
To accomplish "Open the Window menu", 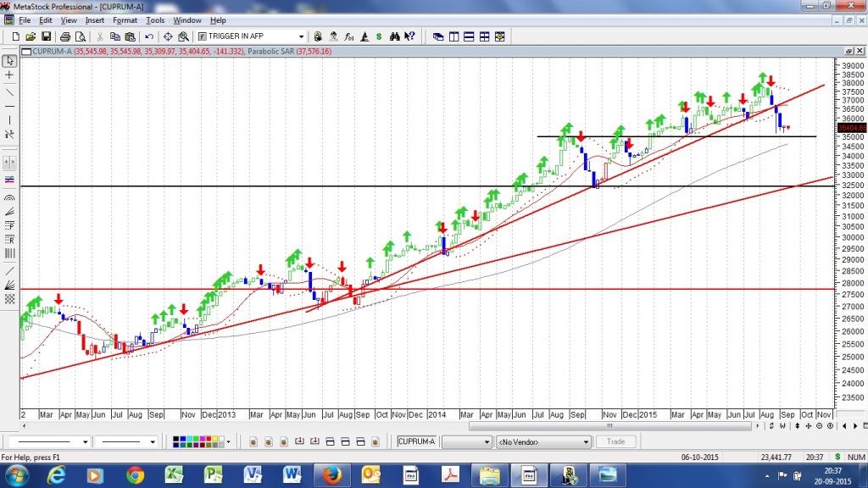I will 187,20.
